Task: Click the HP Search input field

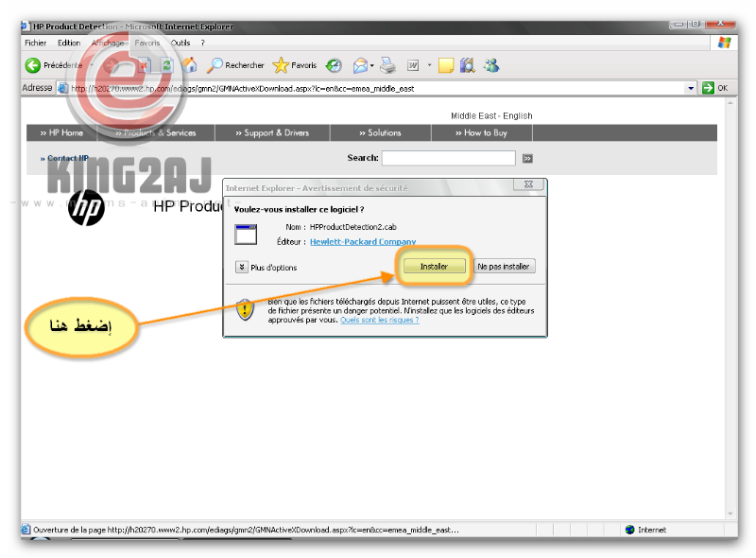Action: point(448,158)
